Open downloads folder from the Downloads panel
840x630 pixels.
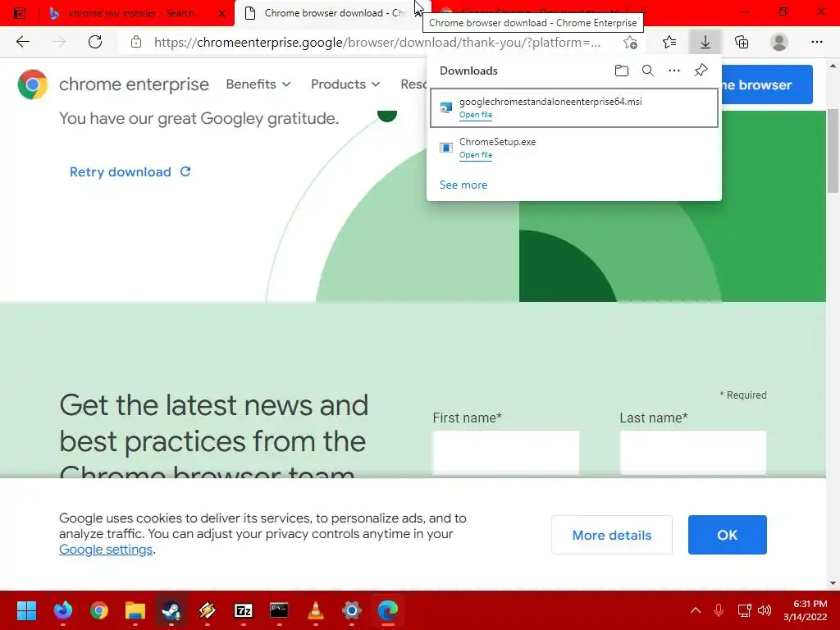pyautogui.click(x=622, y=71)
